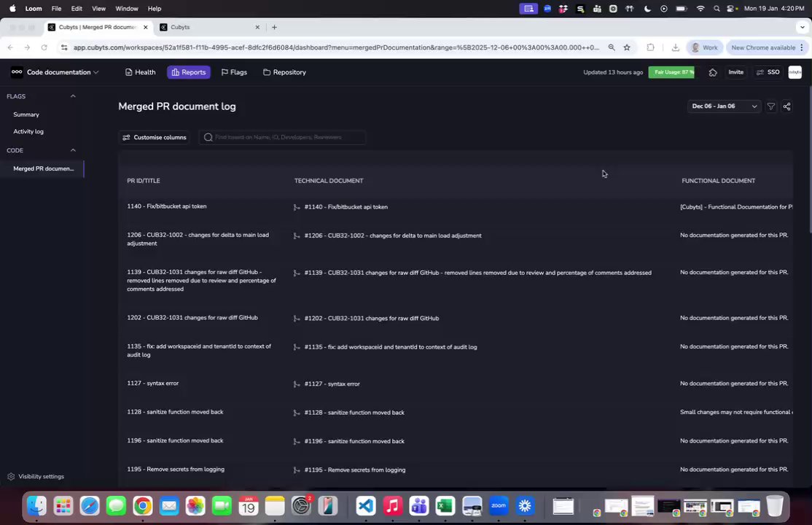The height and width of the screenshot is (525, 812).
Task: Open technical document #1135 audit log link
Action: click(391, 347)
